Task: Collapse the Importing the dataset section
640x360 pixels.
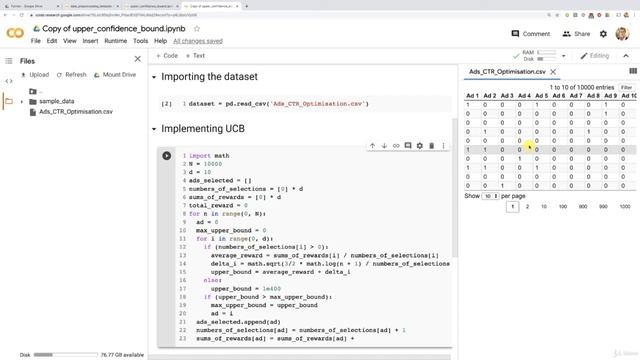Action: point(154,77)
